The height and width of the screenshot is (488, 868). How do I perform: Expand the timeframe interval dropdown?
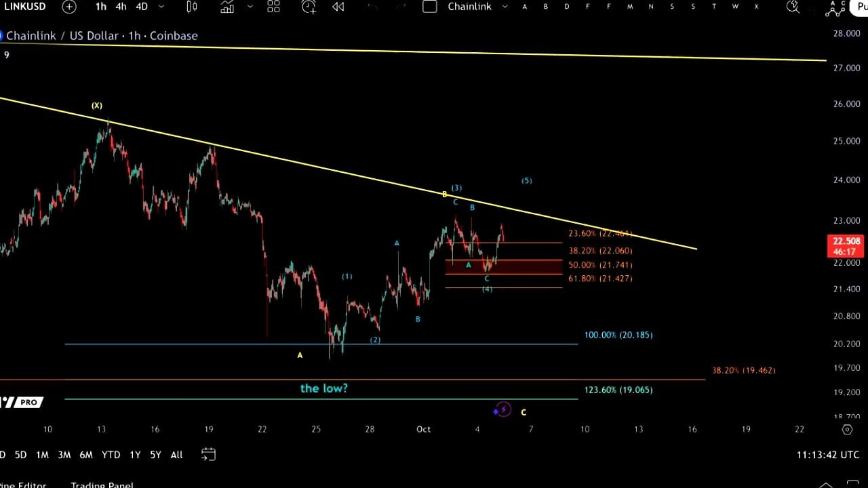[161, 7]
